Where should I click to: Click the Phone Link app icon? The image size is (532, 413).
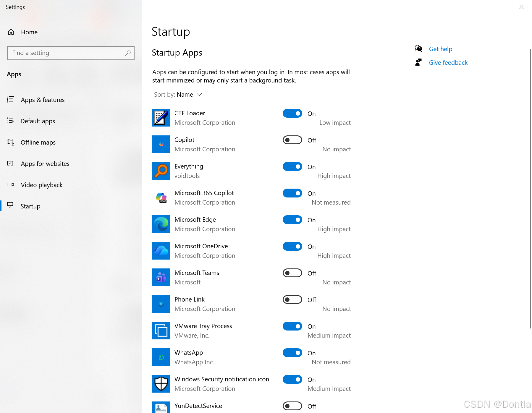point(161,304)
